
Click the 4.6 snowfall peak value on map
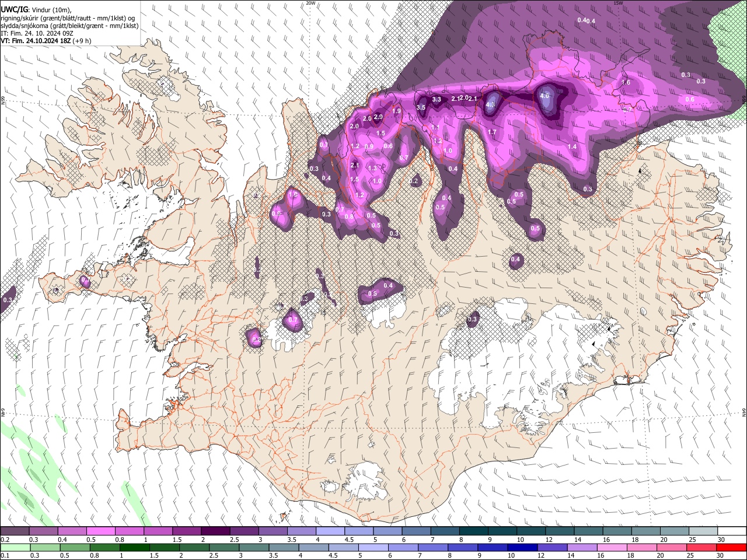(545, 96)
